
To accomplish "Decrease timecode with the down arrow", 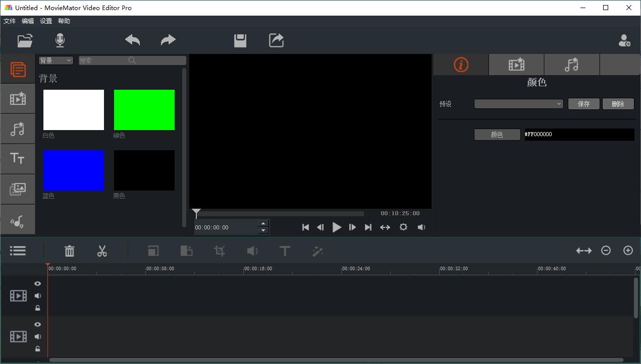I will [x=263, y=230].
